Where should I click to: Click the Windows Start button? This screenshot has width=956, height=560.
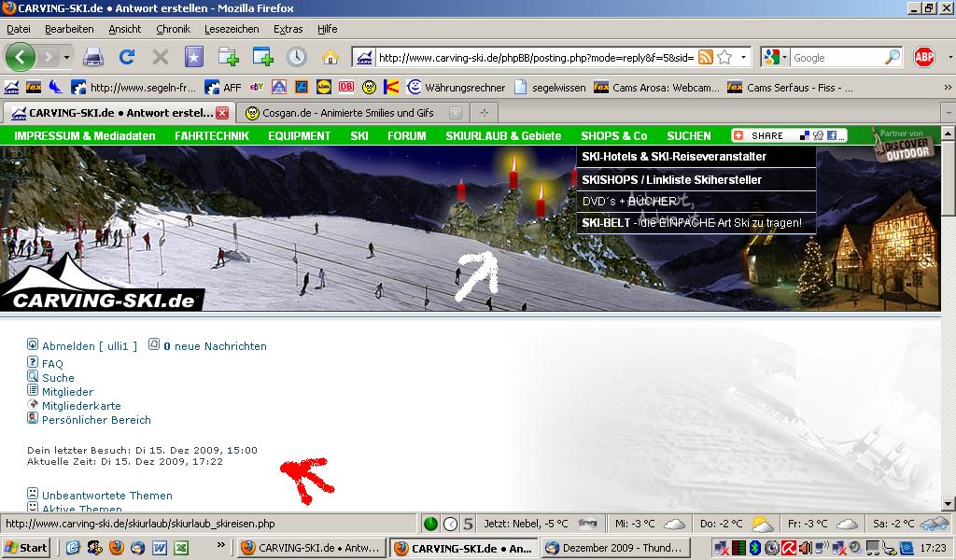pyautogui.click(x=26, y=548)
